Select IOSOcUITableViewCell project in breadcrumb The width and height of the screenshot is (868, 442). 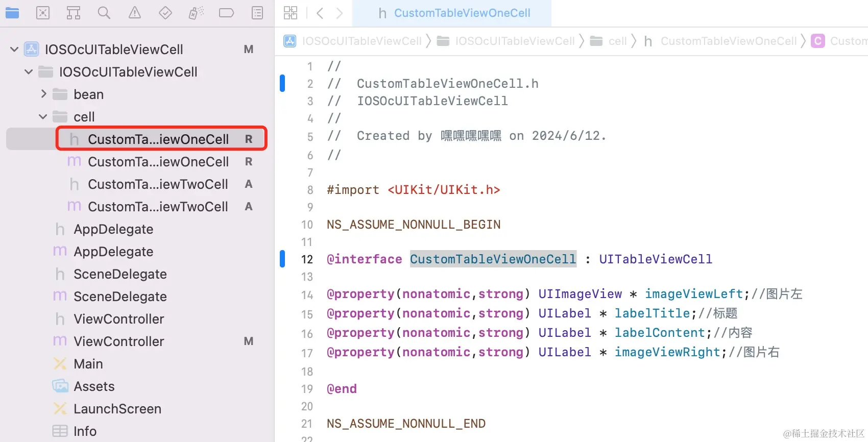click(x=362, y=41)
